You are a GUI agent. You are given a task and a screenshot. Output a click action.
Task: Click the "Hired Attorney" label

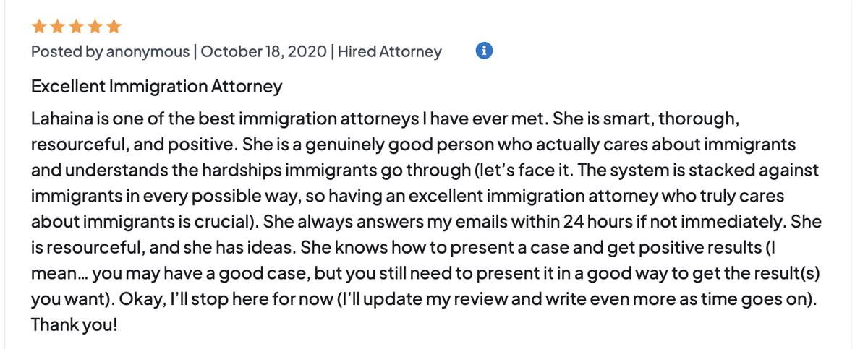click(x=390, y=52)
